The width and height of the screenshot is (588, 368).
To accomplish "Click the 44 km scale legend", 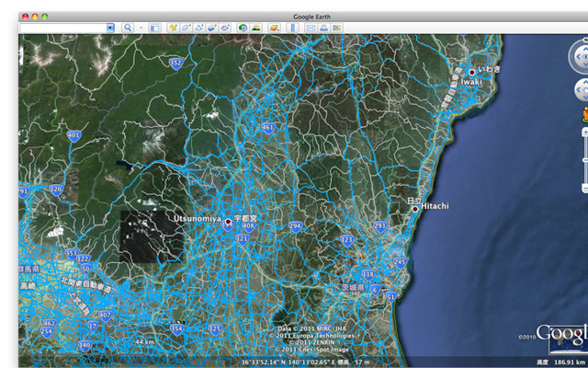I will point(145,342).
